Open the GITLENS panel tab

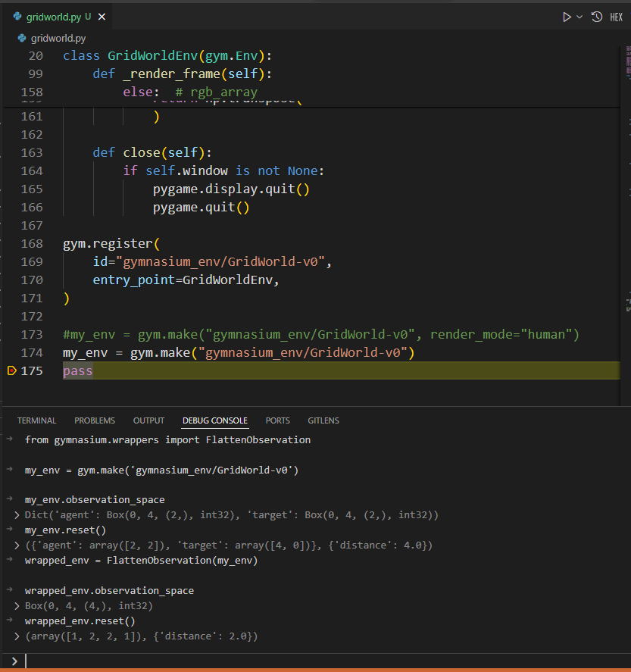(323, 420)
